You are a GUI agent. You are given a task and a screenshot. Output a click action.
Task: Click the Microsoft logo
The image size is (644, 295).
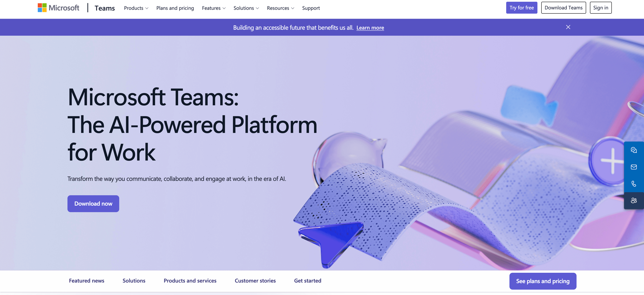(x=58, y=8)
